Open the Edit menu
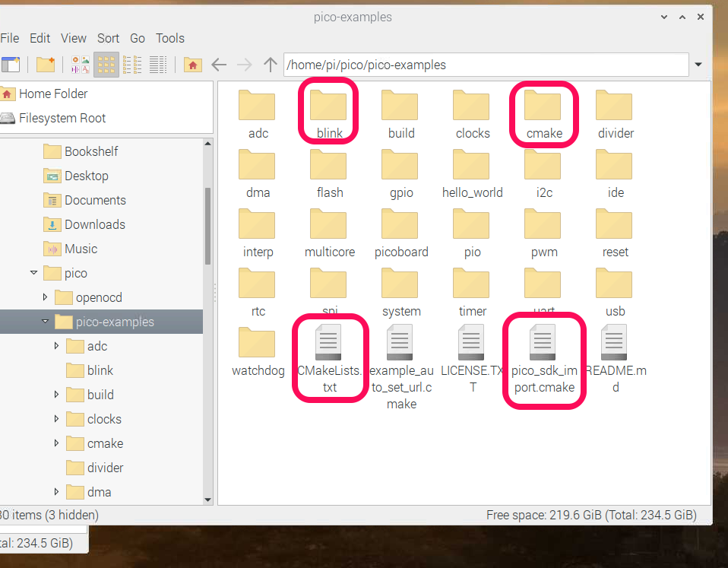The image size is (728, 568). pyautogui.click(x=40, y=38)
